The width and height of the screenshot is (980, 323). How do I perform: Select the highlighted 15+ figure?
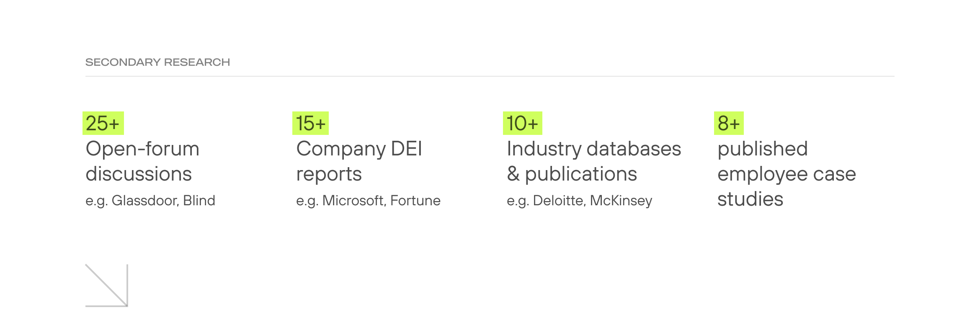(x=310, y=123)
